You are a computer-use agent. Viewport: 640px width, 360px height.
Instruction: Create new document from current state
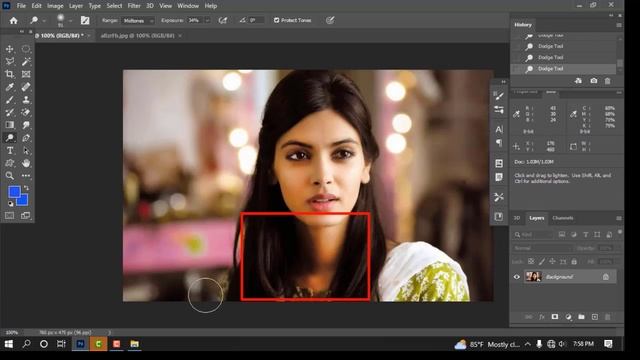coord(578,81)
